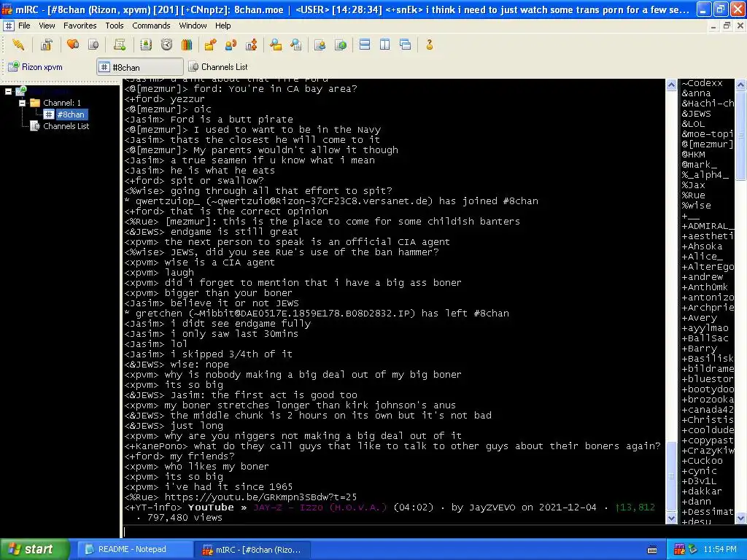Click the chat scrollbar down arrow
747x560 pixels.
coord(671,518)
